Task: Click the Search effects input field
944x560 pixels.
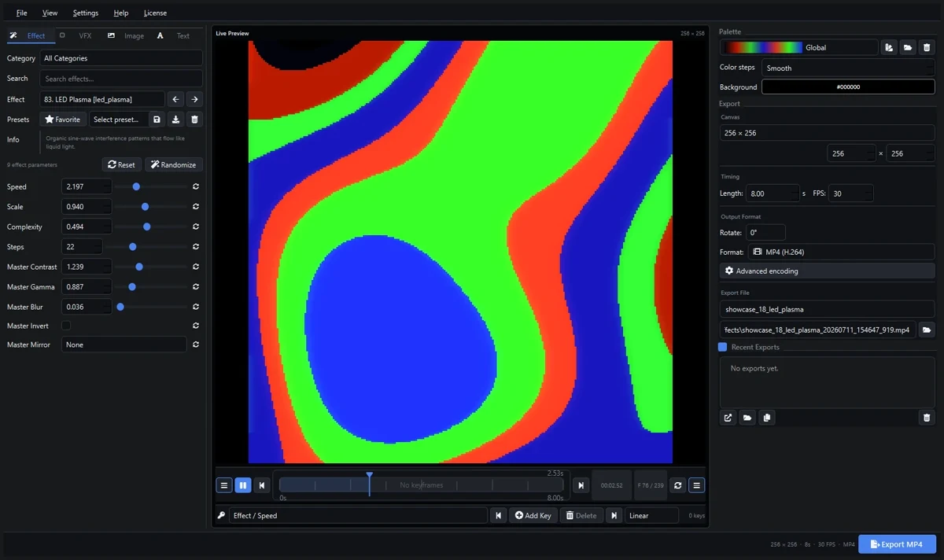Action: click(x=121, y=79)
